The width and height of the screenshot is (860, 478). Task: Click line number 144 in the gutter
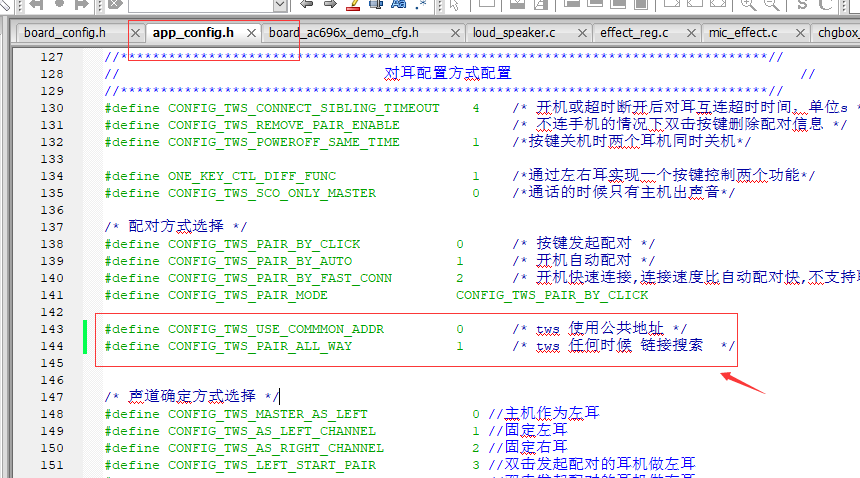point(52,346)
